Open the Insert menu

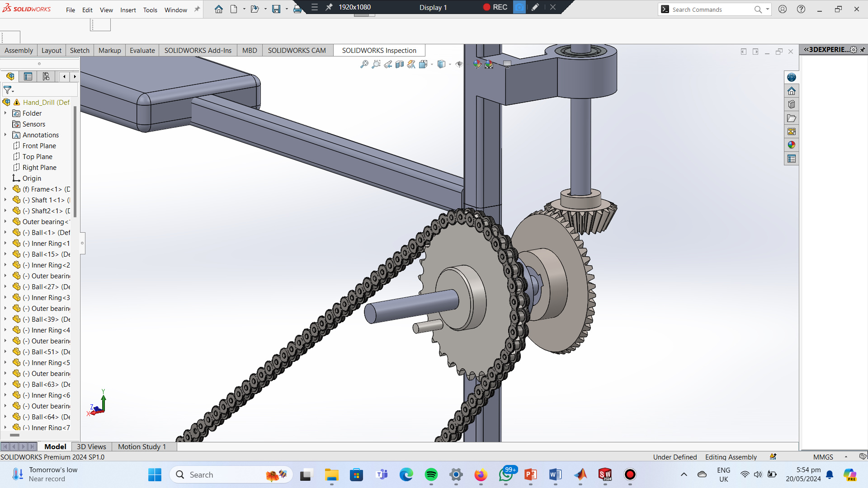(x=128, y=10)
